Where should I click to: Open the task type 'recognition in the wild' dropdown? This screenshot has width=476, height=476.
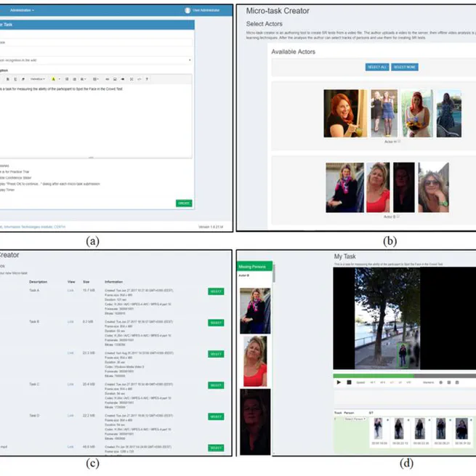[x=95, y=60]
